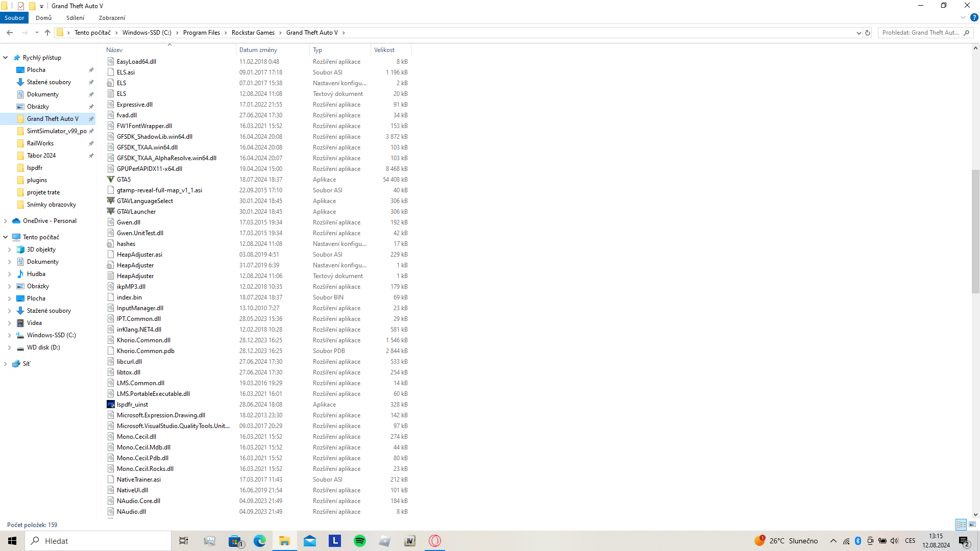The width and height of the screenshot is (980, 551).
Task: Collapse the Tento počítač tree node
Action: pyautogui.click(x=6, y=237)
